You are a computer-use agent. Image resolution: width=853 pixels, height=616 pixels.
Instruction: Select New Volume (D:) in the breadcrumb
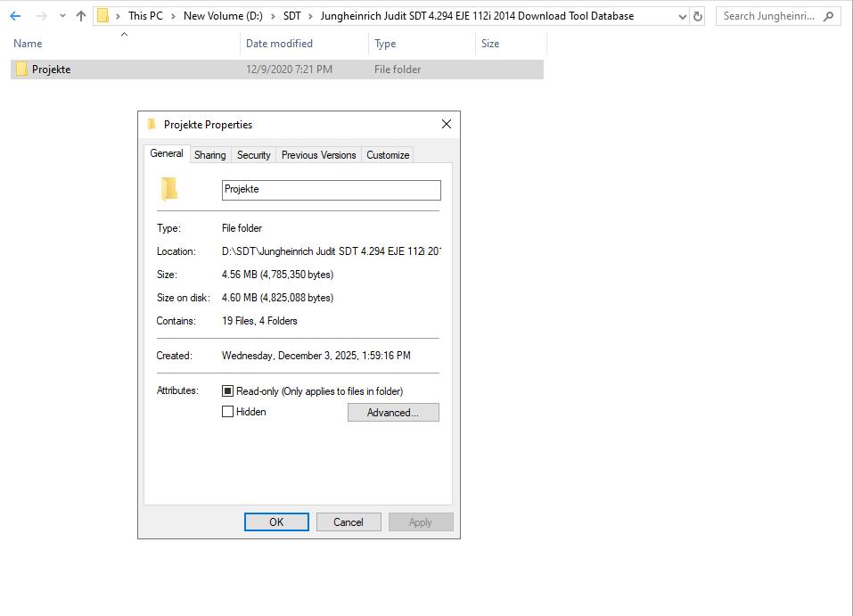click(223, 16)
